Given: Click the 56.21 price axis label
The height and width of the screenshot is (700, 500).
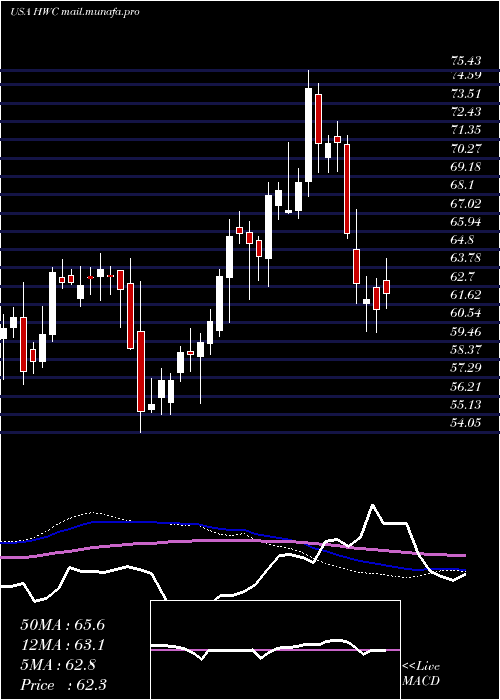Looking at the screenshot, I should tap(466, 387).
